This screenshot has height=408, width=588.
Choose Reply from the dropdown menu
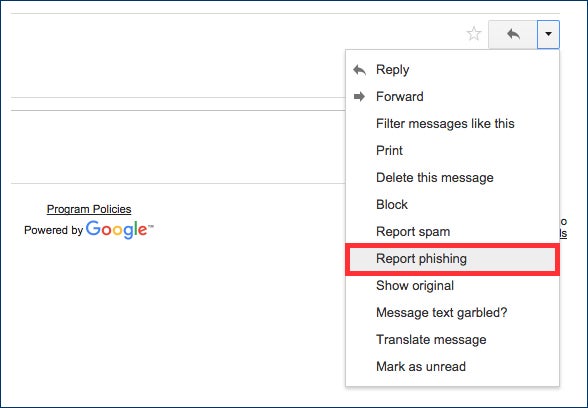pyautogui.click(x=452, y=70)
